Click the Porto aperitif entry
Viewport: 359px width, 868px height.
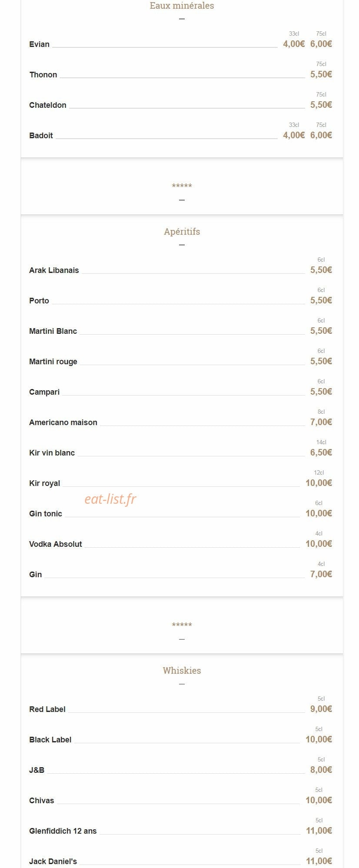39,301
